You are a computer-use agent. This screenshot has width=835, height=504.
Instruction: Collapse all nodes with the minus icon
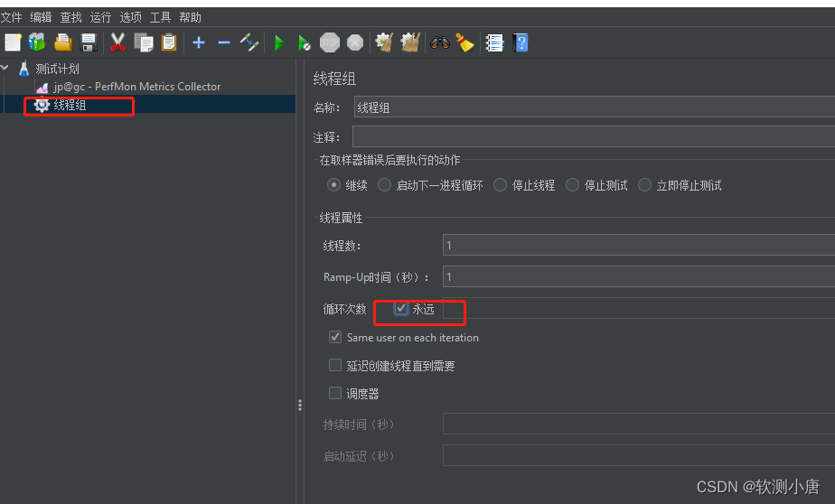[x=224, y=42]
